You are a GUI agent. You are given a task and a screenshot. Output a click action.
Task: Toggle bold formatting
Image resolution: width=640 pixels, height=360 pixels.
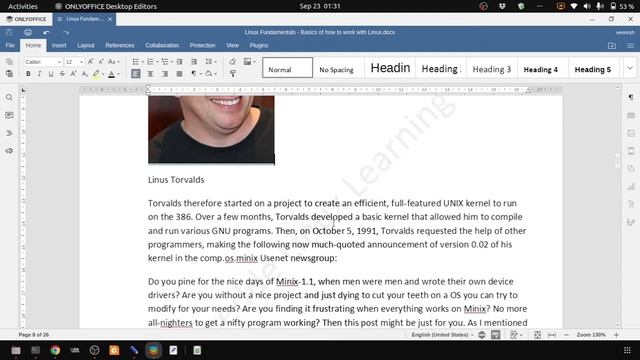(x=28, y=74)
